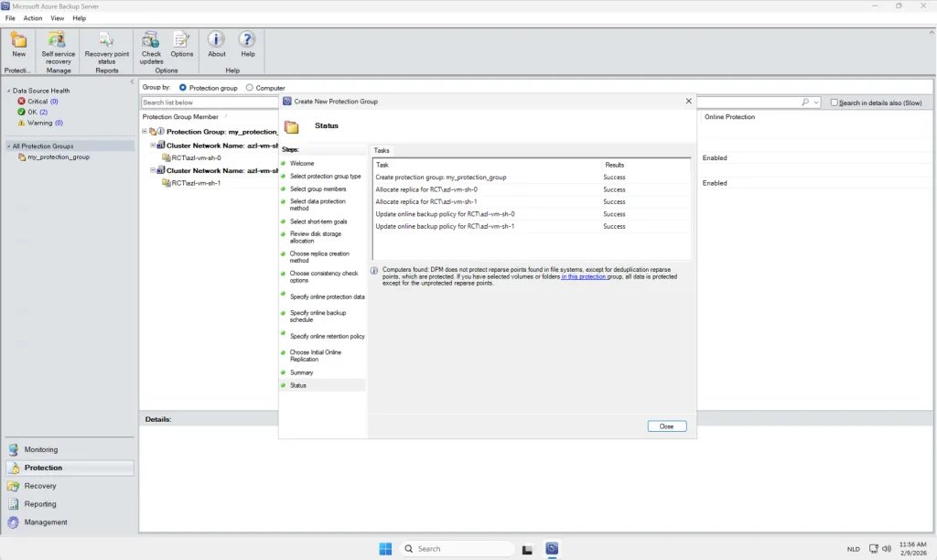Click the Check updates icon

point(151,40)
